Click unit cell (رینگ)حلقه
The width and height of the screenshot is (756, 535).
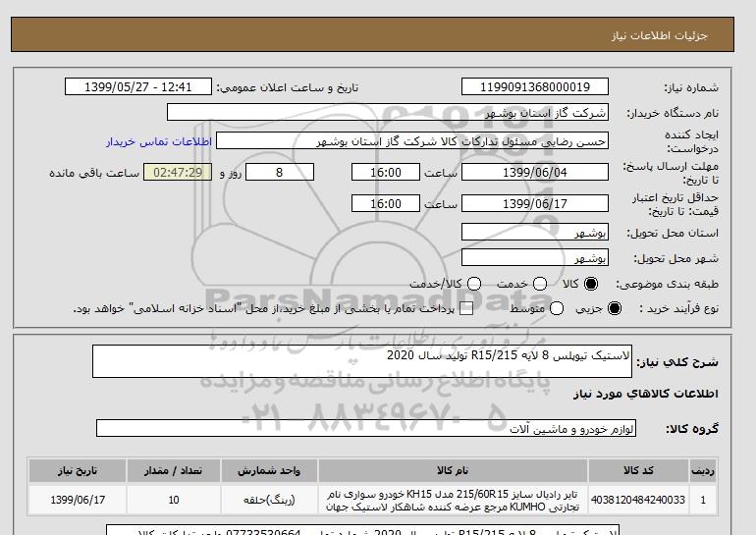pos(269,500)
